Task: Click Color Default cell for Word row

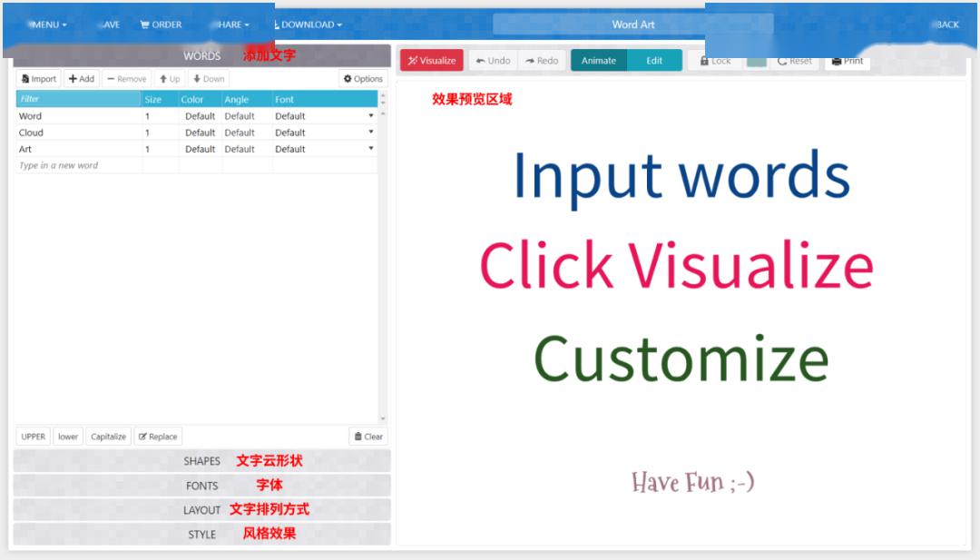Action: [200, 116]
